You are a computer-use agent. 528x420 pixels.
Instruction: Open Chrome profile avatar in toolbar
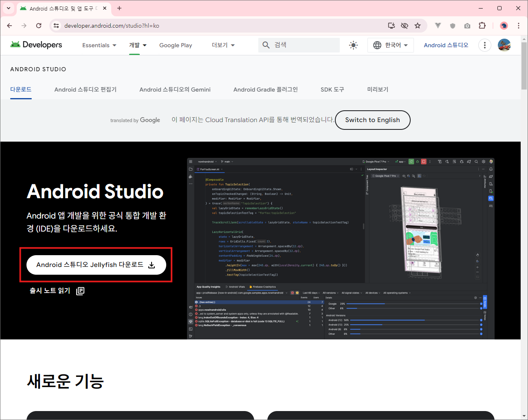504,26
